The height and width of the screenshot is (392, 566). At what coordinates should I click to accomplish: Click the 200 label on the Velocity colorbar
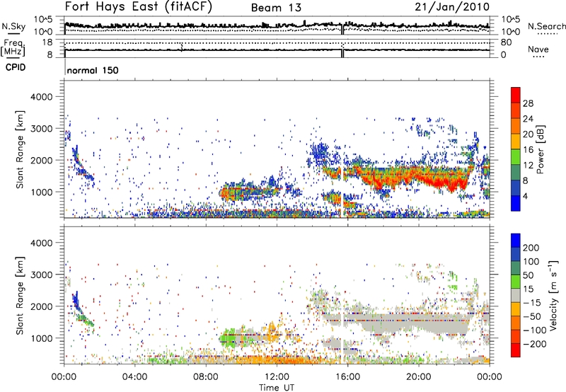pyautogui.click(x=531, y=248)
